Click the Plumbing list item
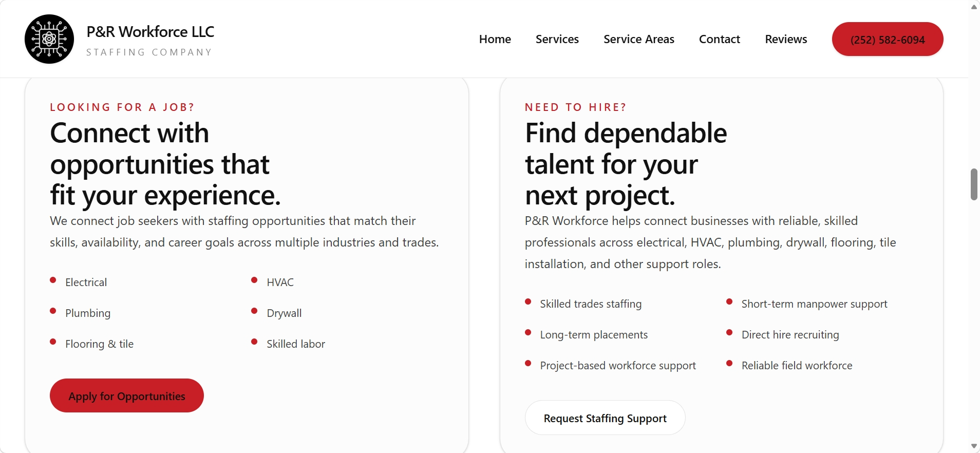 click(88, 313)
